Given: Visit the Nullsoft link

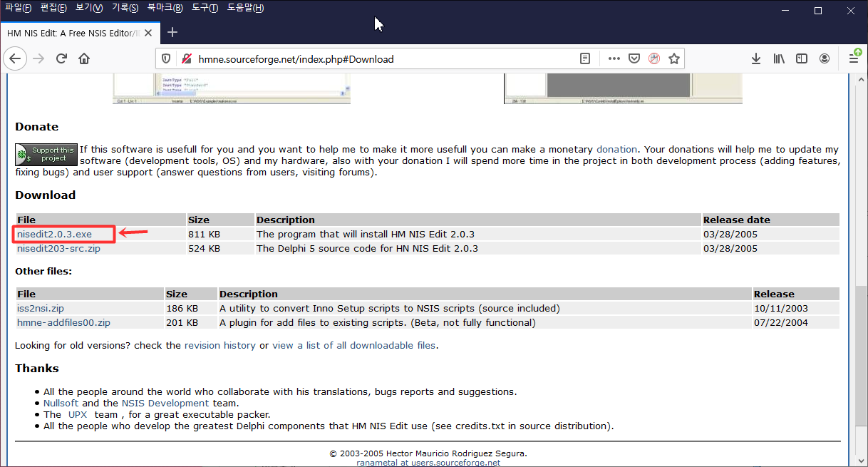Looking at the screenshot, I should (61, 404).
